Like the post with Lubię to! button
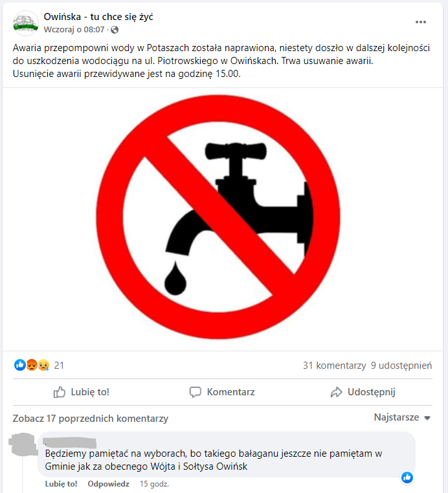Screen dimensions: 448x493 tap(81, 392)
